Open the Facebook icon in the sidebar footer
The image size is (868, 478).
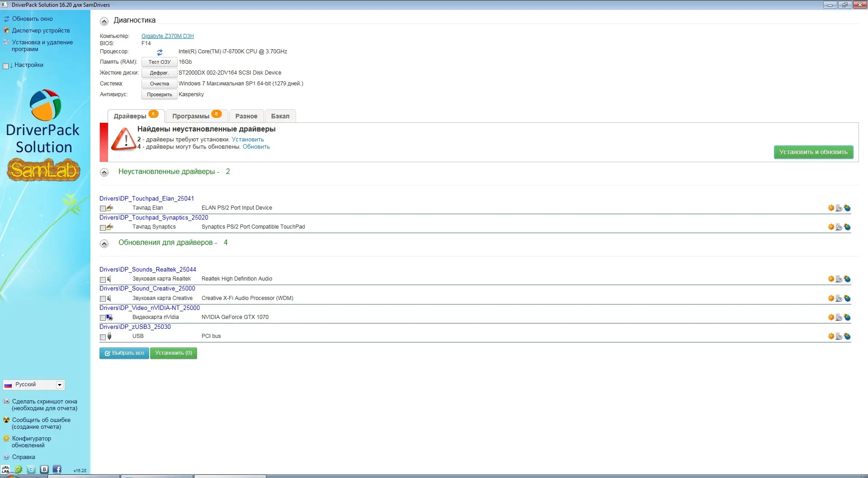coord(57,469)
